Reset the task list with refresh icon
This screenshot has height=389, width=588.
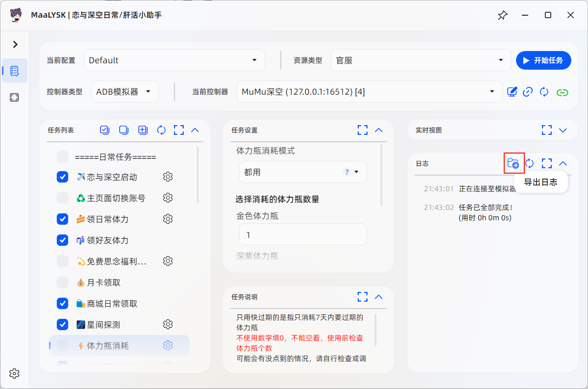coord(161,130)
